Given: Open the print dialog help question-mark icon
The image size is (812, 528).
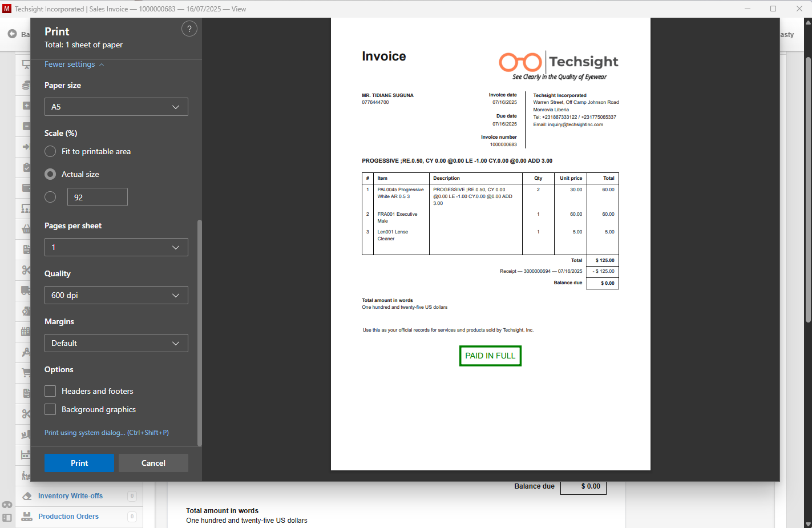Looking at the screenshot, I should (189, 29).
